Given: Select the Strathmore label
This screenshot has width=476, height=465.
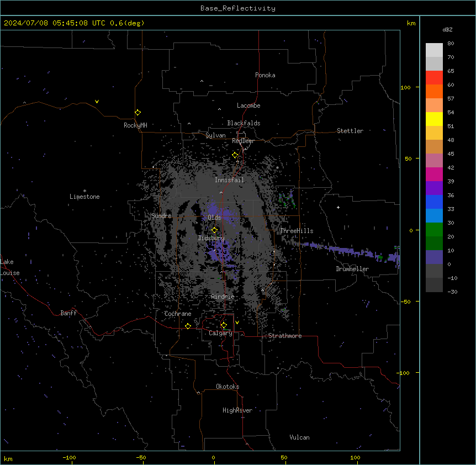Looking at the screenshot, I should click(285, 336).
